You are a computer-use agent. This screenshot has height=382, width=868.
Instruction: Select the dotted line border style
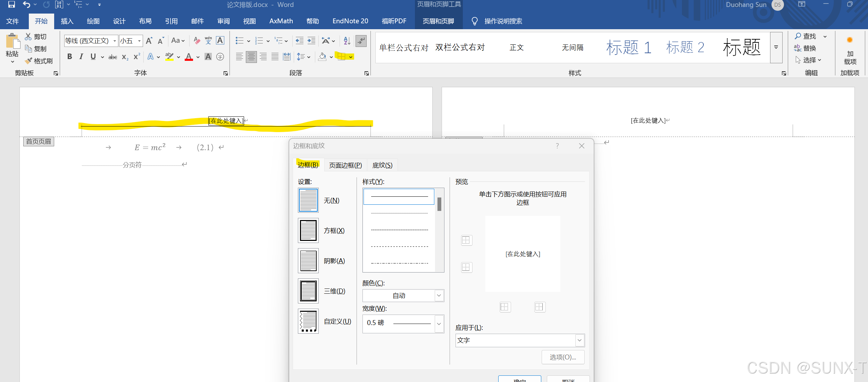point(399,213)
